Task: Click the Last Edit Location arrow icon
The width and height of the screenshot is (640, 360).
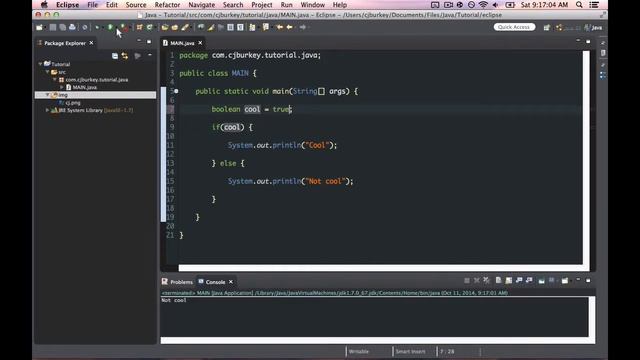Action: 280,27
